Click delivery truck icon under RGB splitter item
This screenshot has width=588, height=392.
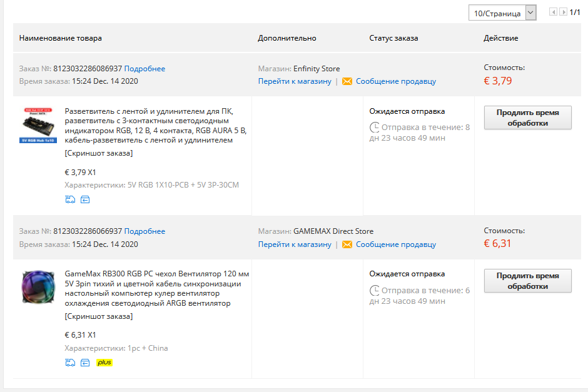[x=70, y=199]
